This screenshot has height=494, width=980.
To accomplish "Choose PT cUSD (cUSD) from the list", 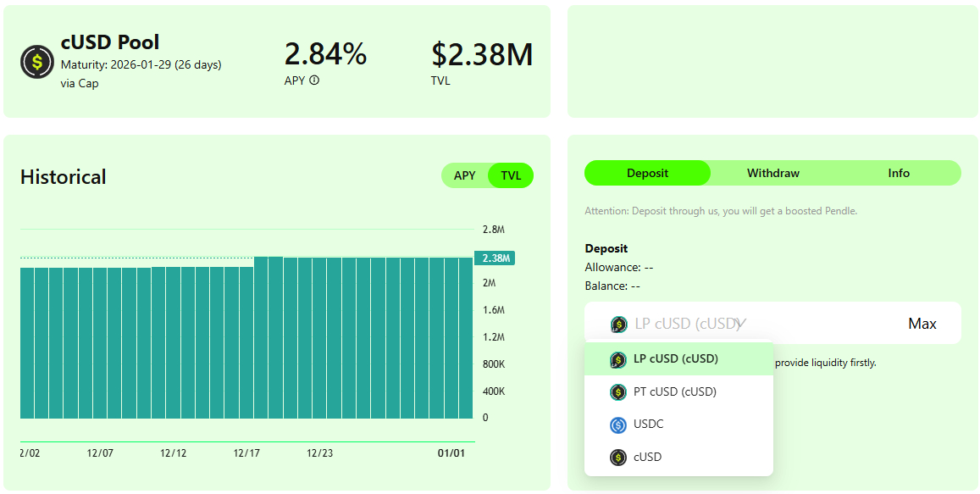I will pyautogui.click(x=678, y=391).
